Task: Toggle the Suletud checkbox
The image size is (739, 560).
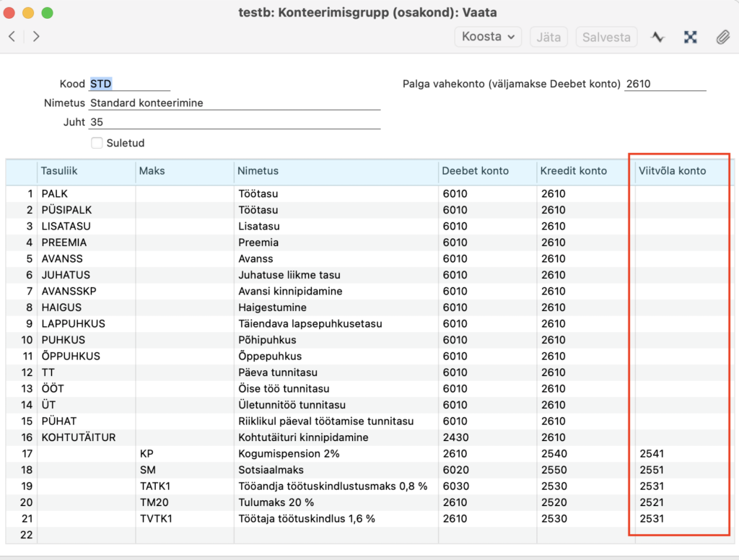Action: coord(97,143)
